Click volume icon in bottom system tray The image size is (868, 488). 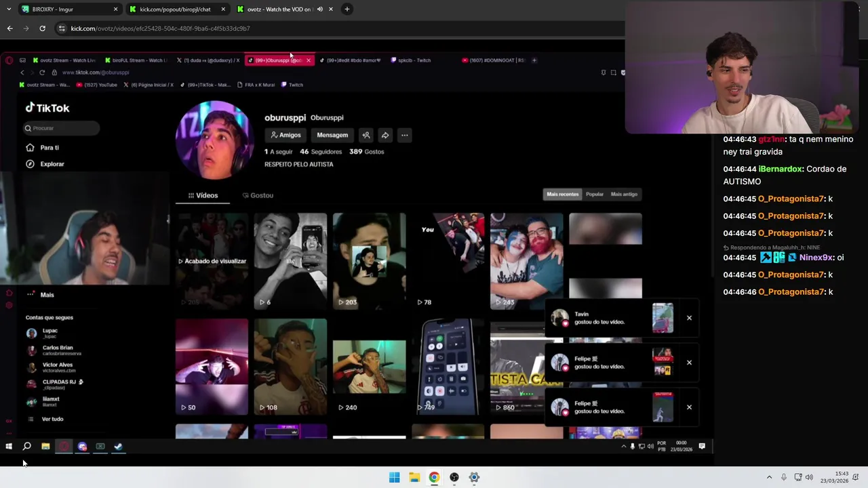[x=809, y=477]
